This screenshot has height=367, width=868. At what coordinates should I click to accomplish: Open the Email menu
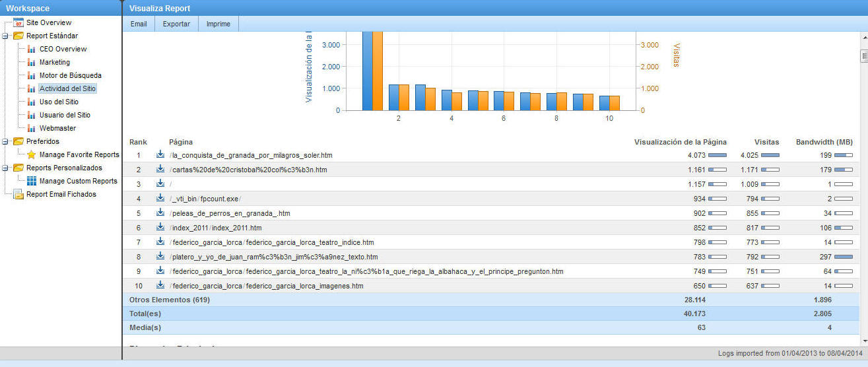[x=139, y=24]
